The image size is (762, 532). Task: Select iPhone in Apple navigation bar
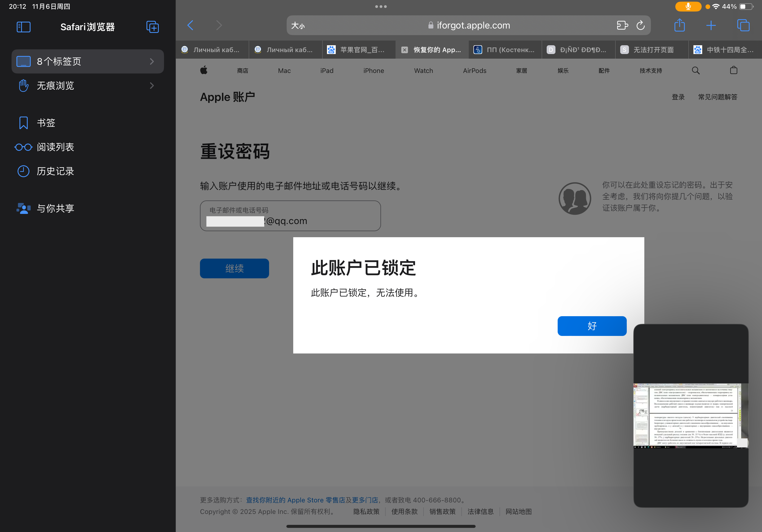(373, 71)
